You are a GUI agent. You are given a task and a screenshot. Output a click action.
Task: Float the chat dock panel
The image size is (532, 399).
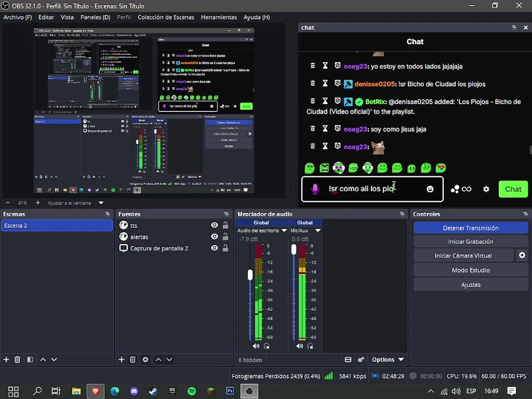coord(514,28)
